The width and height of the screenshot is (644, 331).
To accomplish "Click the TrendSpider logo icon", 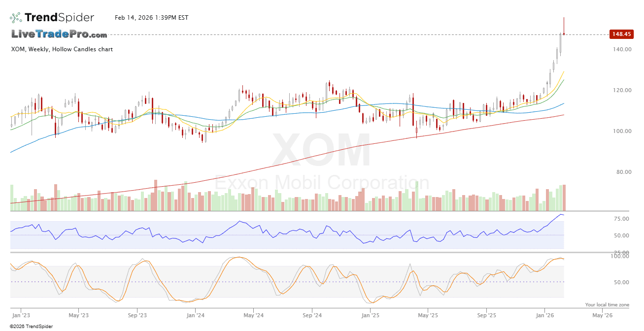I will pyautogui.click(x=16, y=18).
